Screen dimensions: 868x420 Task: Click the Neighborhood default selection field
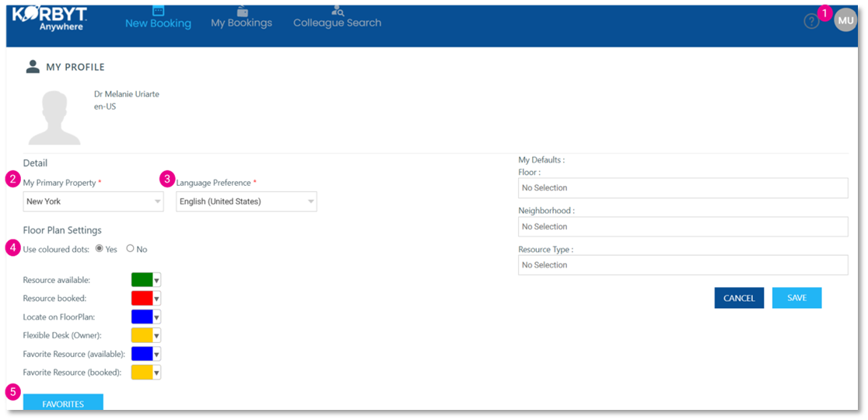(x=683, y=226)
